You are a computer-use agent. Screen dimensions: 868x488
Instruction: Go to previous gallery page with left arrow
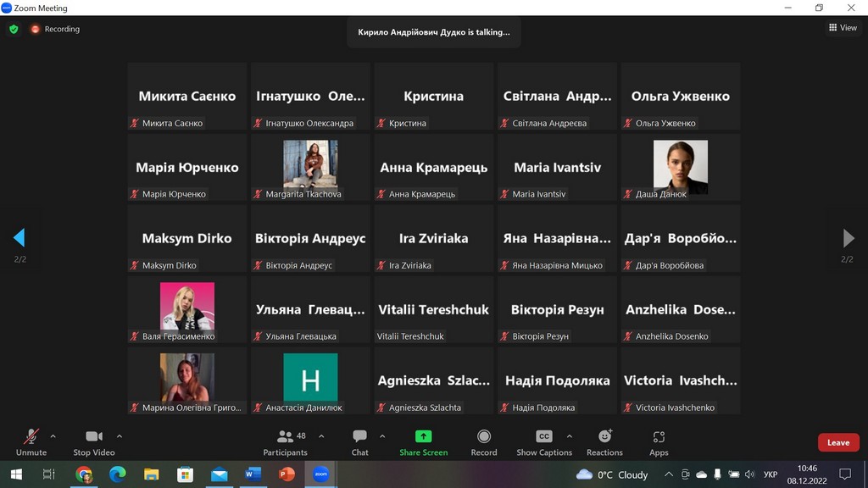[19, 238]
